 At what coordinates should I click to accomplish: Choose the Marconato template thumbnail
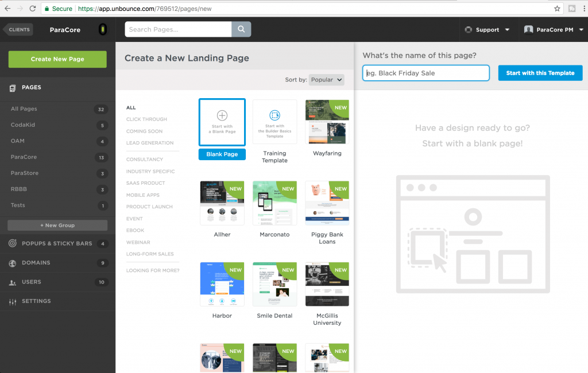pos(274,203)
